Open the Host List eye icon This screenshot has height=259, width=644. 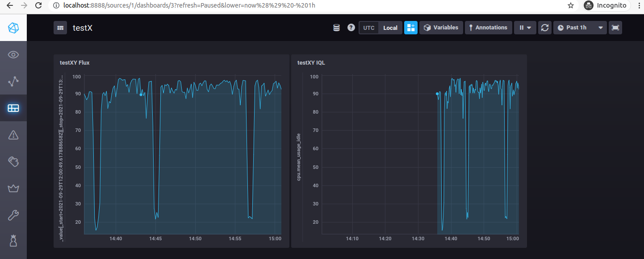13,54
